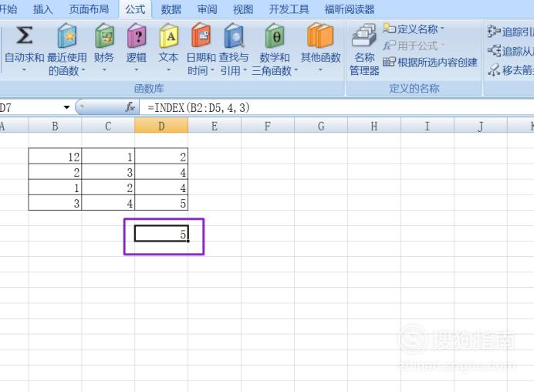Switch to the Page Layout (页面布局) tab
This screenshot has width=534, height=392.
pos(89,9)
